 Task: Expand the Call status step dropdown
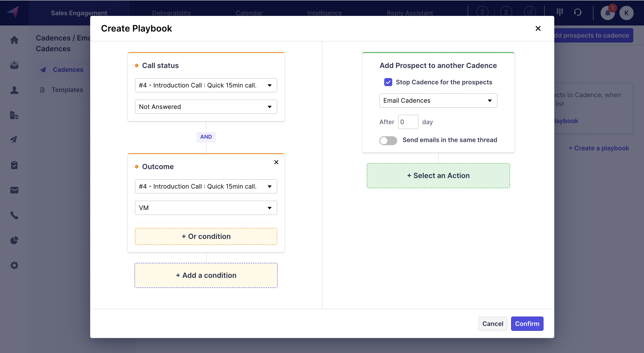[x=270, y=85]
